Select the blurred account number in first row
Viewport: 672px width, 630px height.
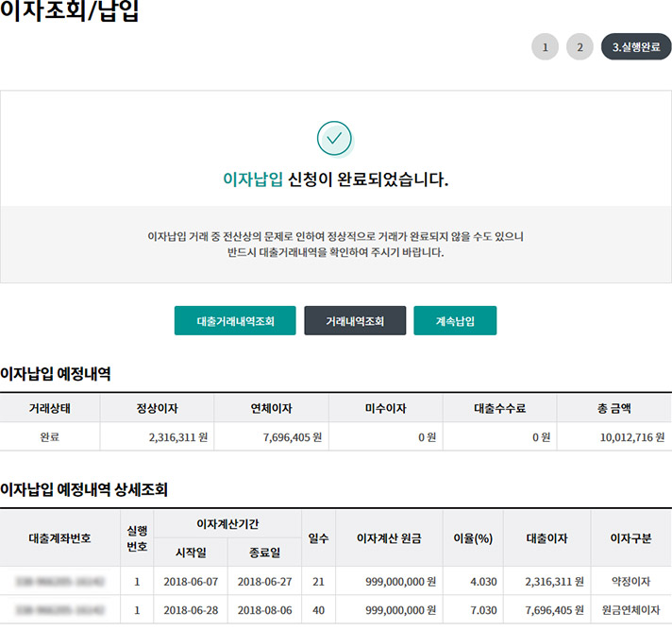60,581
